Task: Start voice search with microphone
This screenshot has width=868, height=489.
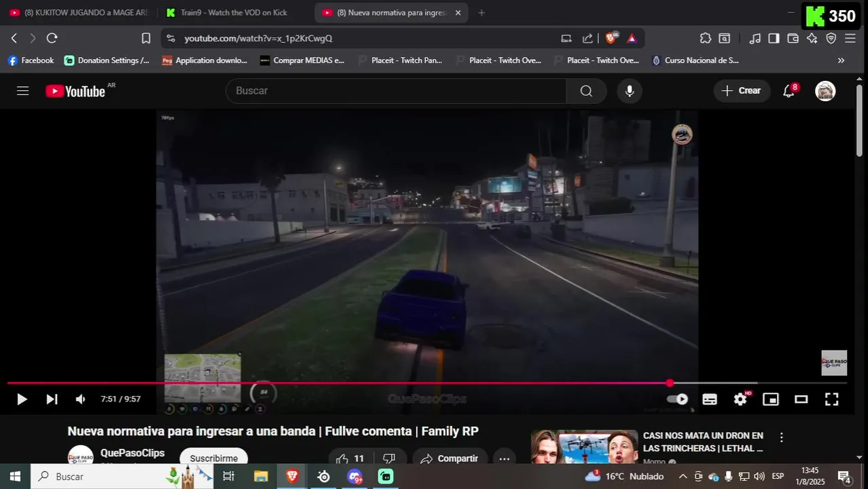Action: (630, 91)
